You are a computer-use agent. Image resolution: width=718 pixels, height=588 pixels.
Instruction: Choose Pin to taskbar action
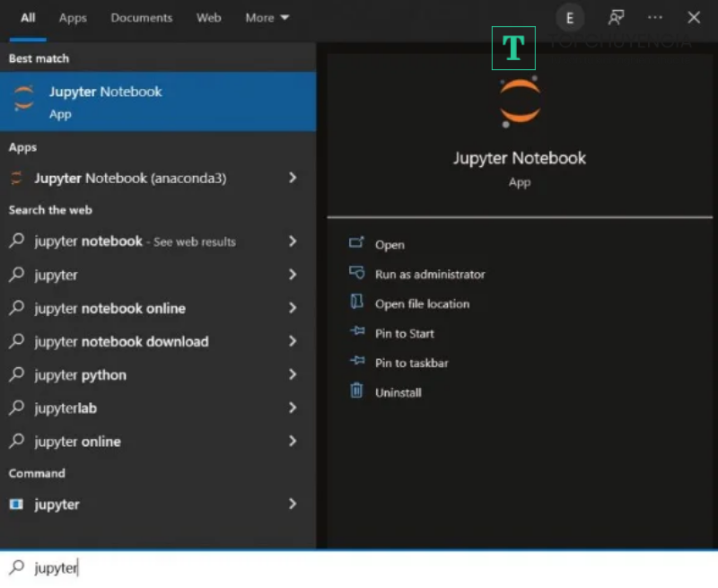coord(411,363)
